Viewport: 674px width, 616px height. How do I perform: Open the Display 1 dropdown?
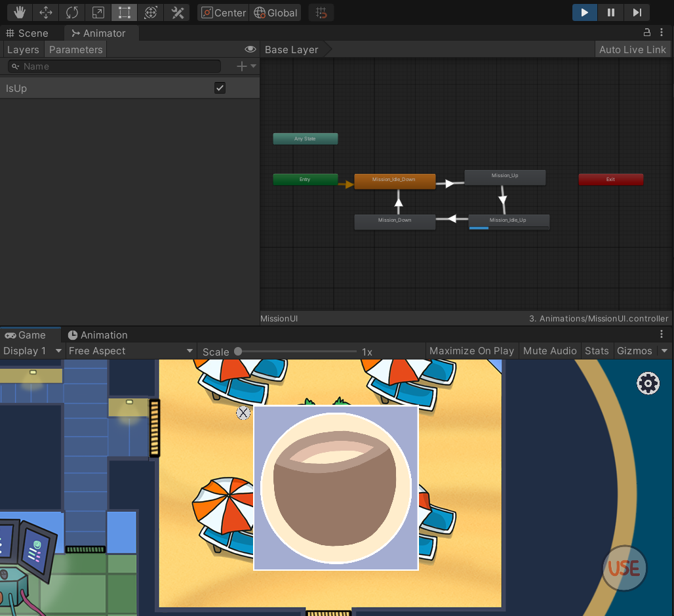click(32, 351)
